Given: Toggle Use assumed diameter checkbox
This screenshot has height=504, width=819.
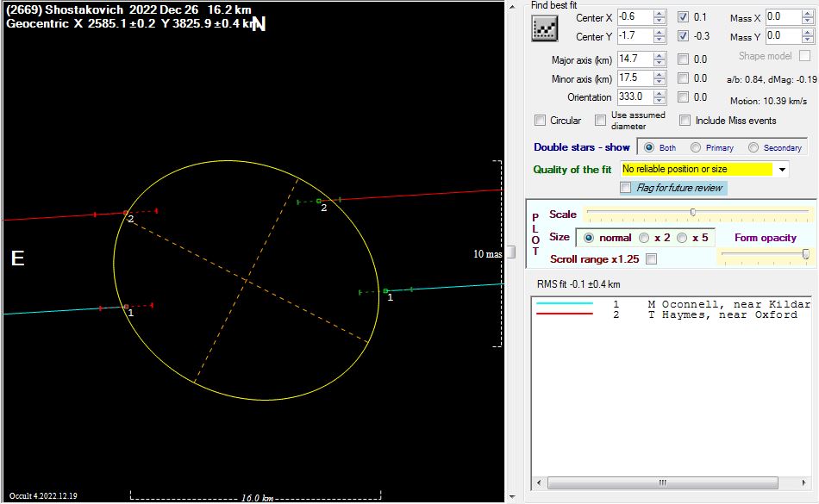Looking at the screenshot, I should tap(601, 121).
